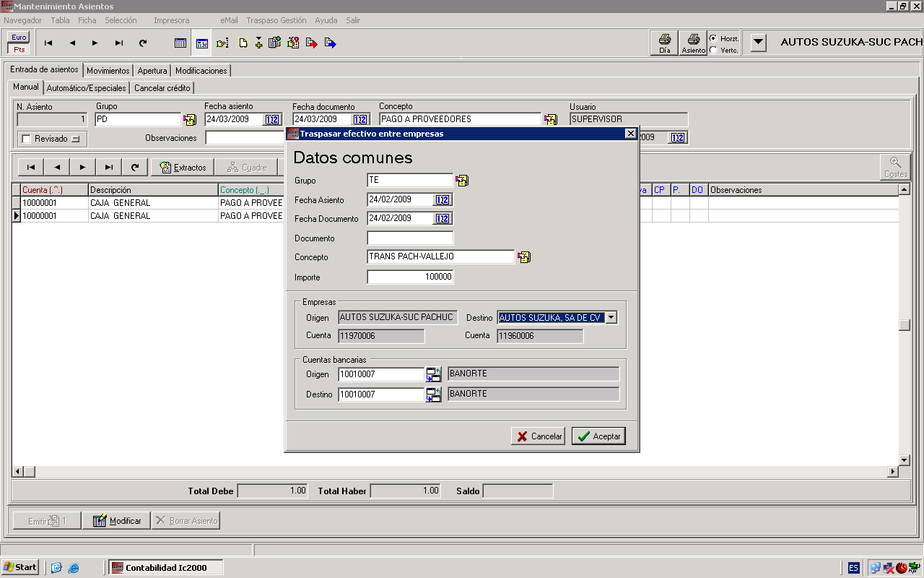Click the copy documents icon

tap(274, 43)
